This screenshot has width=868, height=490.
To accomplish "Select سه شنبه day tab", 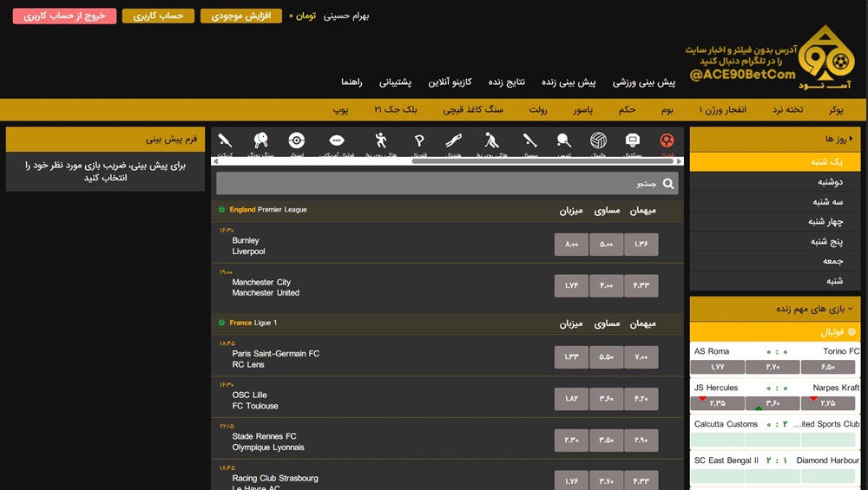I will pyautogui.click(x=775, y=201).
